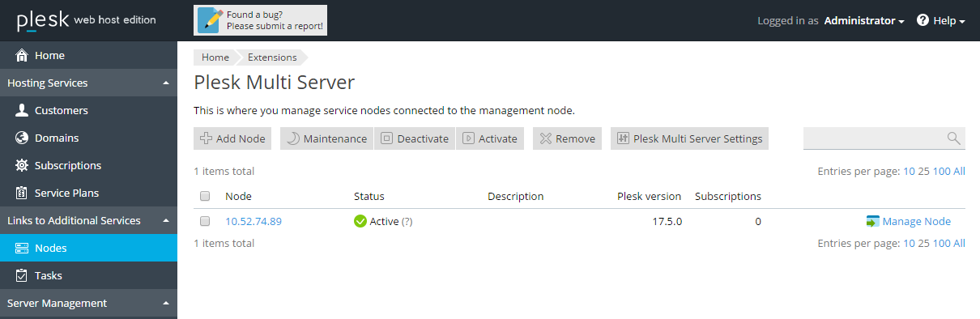Click the (?) status help link
Image resolution: width=980 pixels, height=319 pixels.
[407, 221]
